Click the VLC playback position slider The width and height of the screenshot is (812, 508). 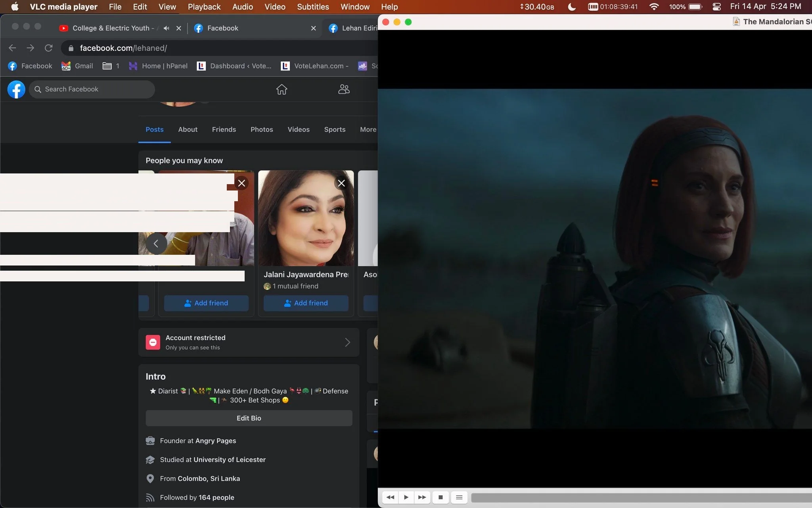[x=641, y=497]
